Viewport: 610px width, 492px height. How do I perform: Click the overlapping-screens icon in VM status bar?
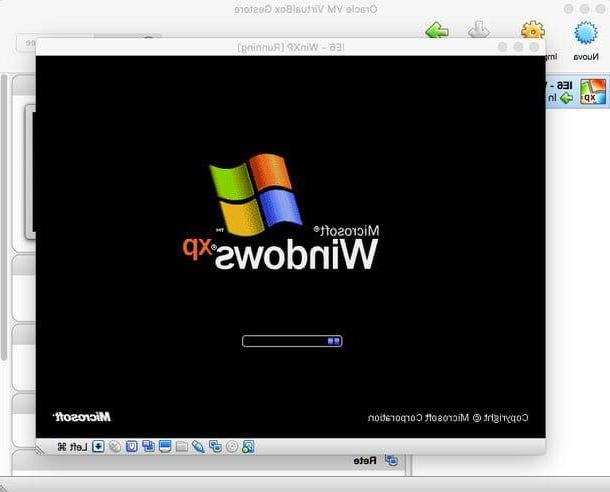(148, 446)
